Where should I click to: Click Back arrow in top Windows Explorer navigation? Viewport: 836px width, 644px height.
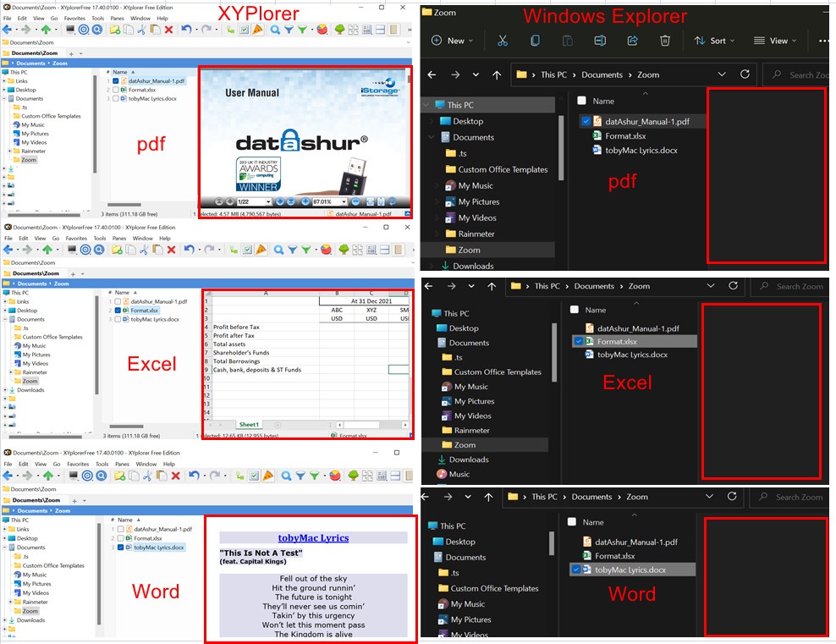point(432,74)
